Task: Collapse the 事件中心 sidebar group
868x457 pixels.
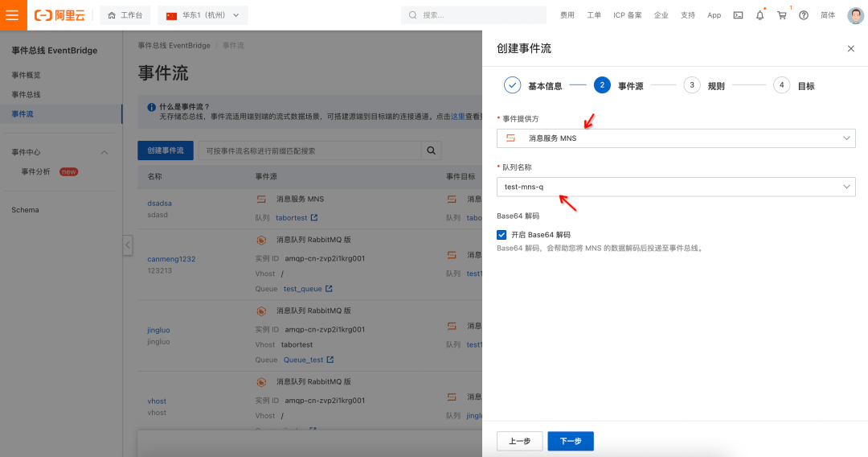Action: (x=104, y=152)
